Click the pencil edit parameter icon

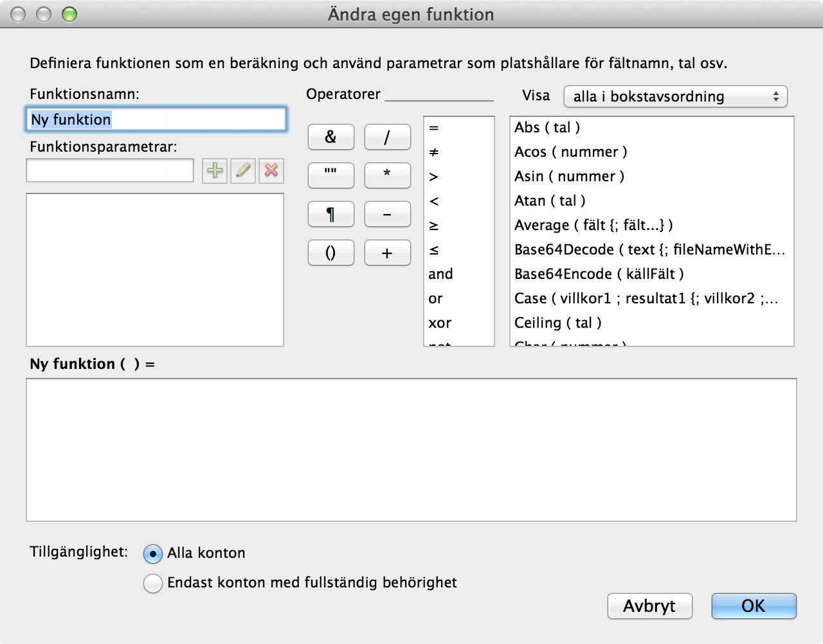point(243,171)
